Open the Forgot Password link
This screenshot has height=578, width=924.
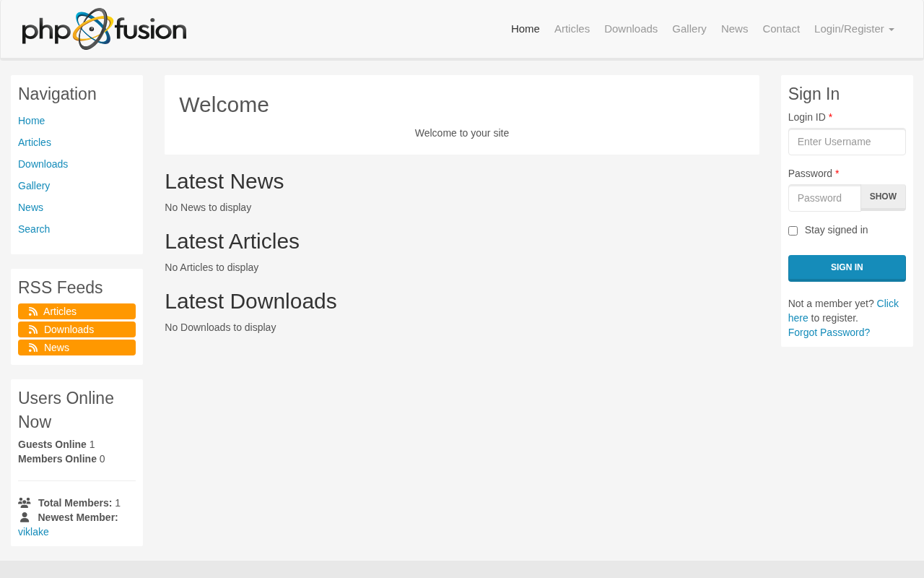828,332
